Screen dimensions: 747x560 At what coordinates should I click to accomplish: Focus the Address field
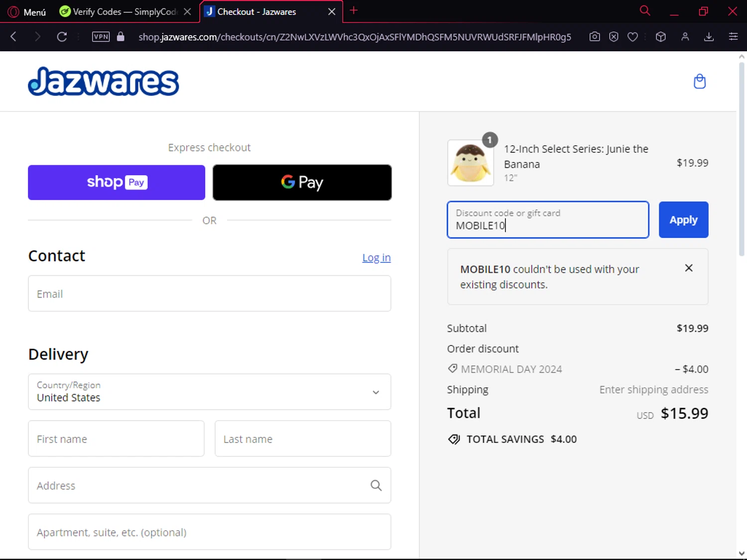[210, 485]
